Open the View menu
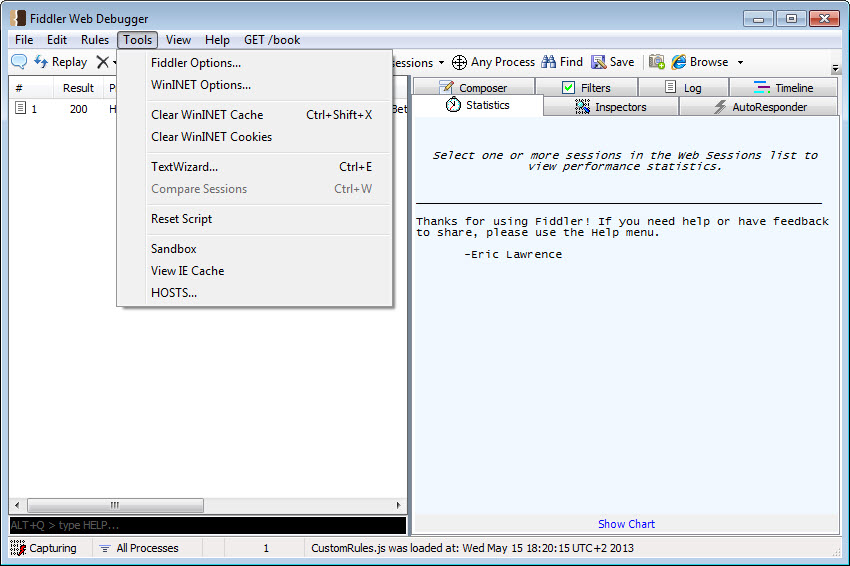 [178, 40]
